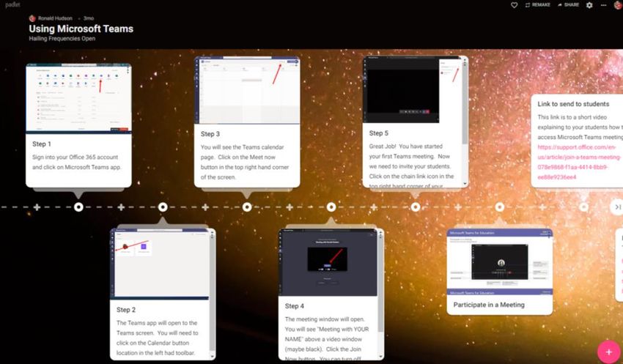Add a post between Step 2 and Step 3
Viewport: 623px width, 364px height.
[x=205, y=207]
